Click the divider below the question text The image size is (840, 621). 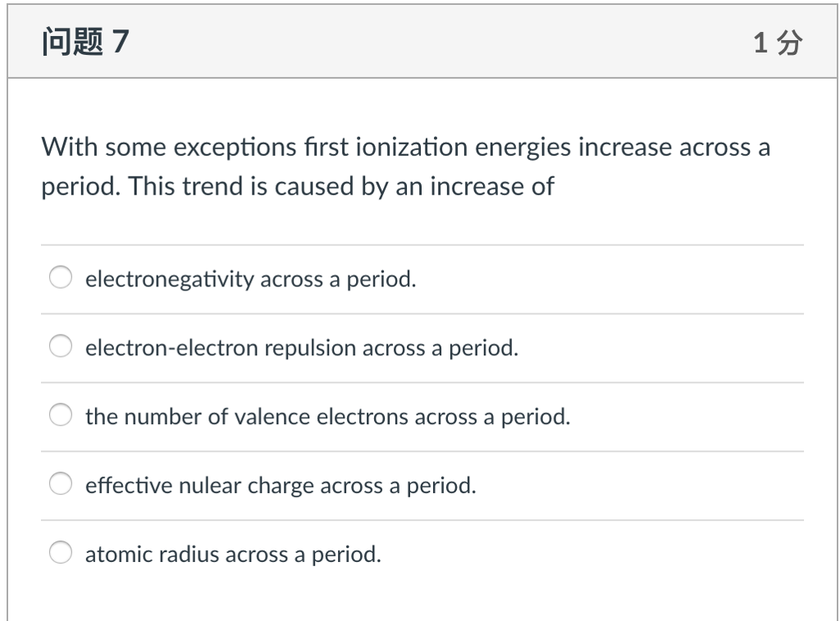point(420,243)
